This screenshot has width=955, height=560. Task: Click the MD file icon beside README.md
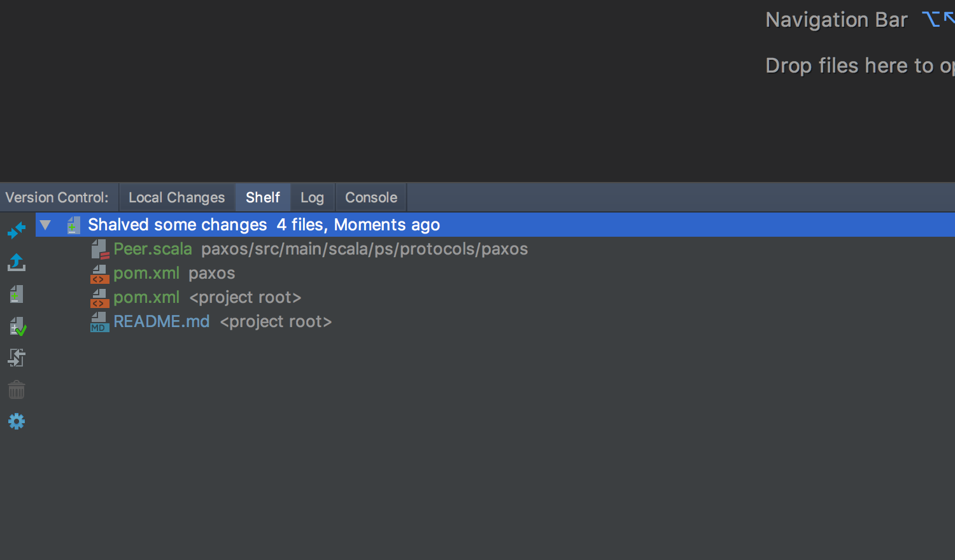(99, 322)
